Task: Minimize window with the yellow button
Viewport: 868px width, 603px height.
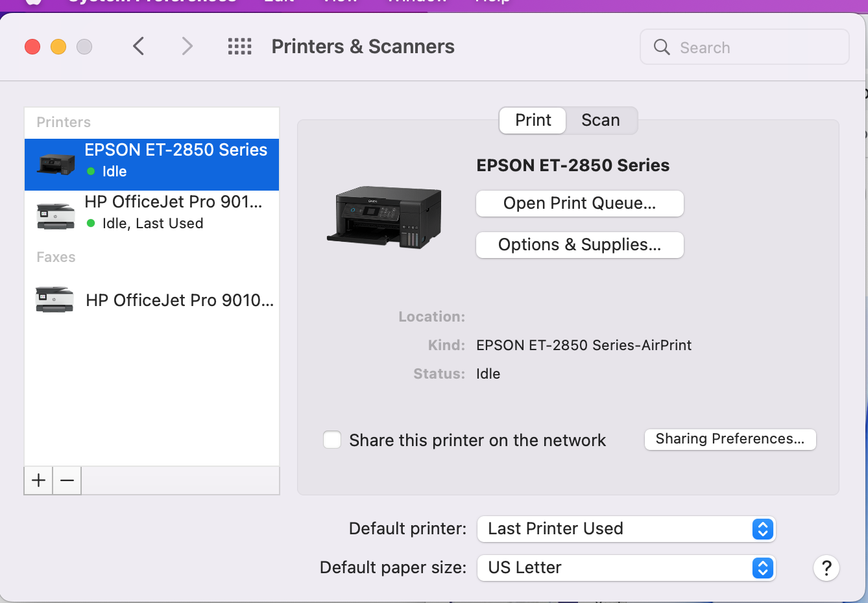Action: [58, 47]
